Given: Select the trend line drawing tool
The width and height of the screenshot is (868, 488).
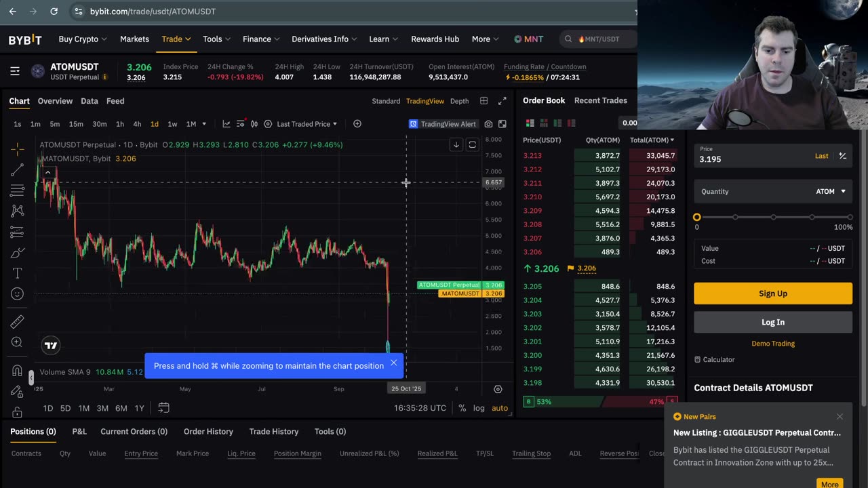Looking at the screenshot, I should coord(18,169).
